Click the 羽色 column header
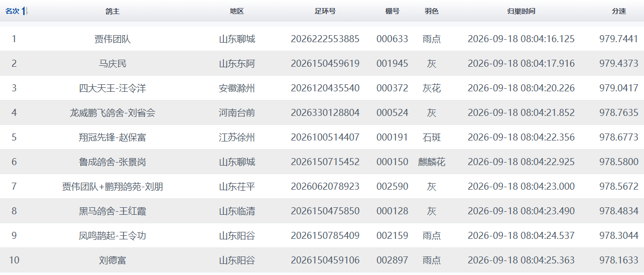 tap(432, 11)
